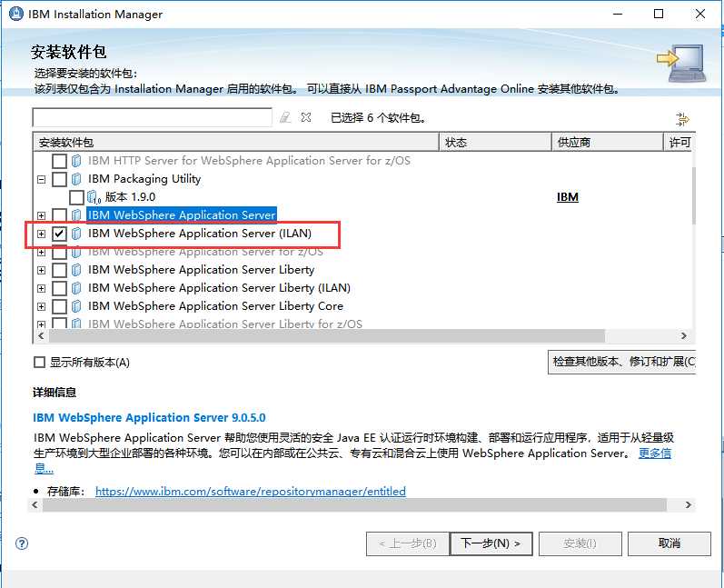Click the package filter text field

152,117
